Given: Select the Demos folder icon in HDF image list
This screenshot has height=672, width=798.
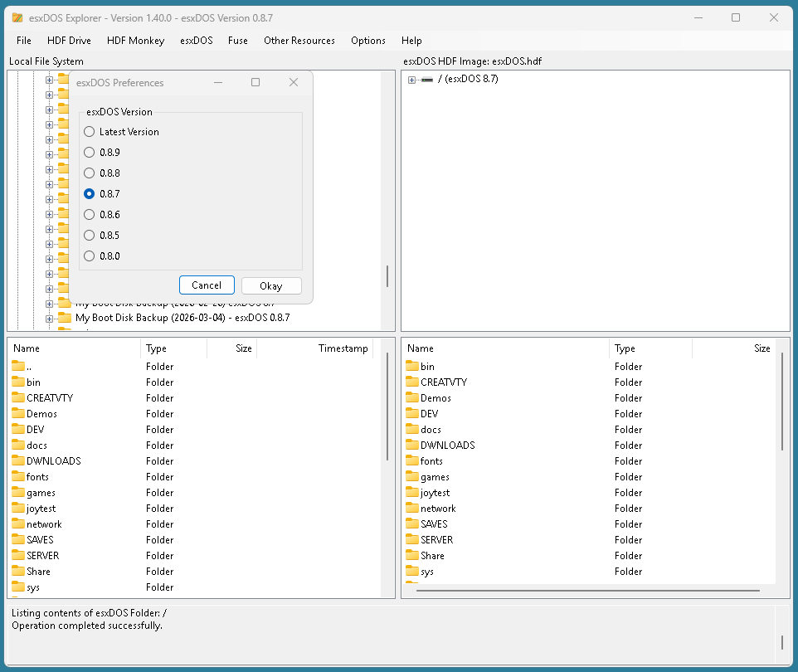Looking at the screenshot, I should 412,397.
